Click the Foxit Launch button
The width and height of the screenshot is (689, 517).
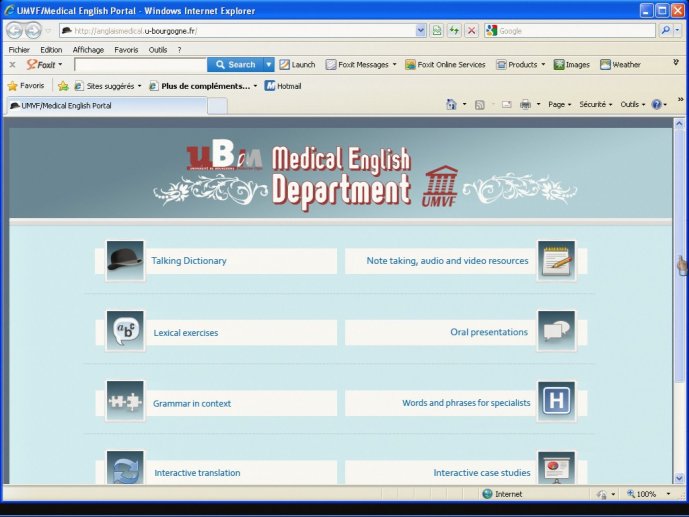click(297, 65)
